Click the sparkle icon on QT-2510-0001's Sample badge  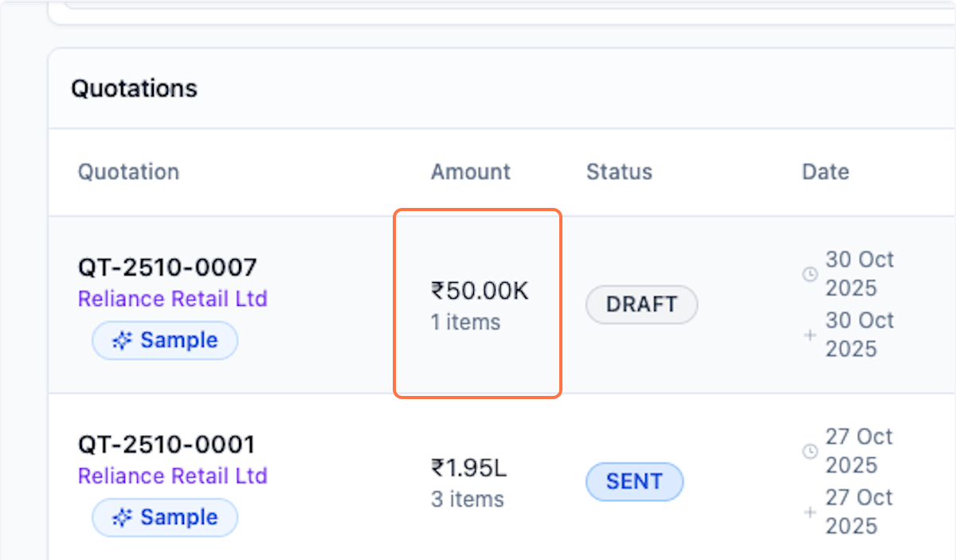point(121,518)
